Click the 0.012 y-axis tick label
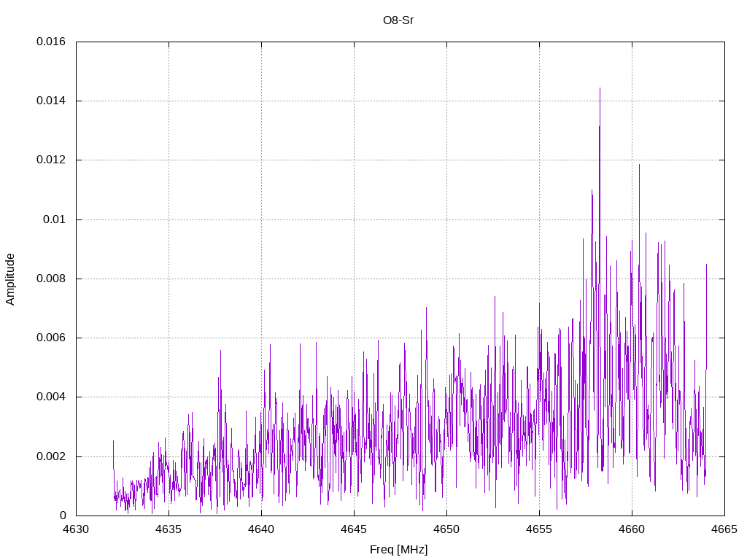The width and height of the screenshot is (747, 560). [x=51, y=160]
